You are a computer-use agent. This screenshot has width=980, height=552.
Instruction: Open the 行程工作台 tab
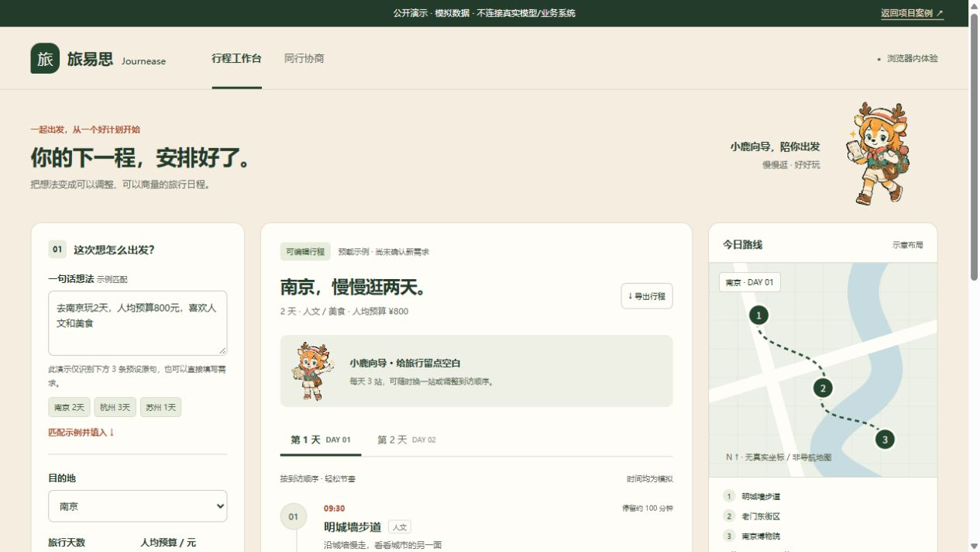coord(236,58)
